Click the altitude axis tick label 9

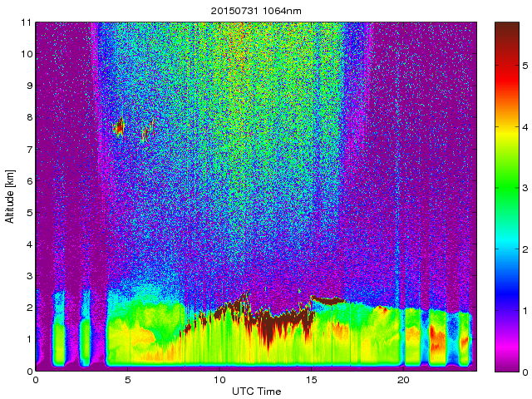pos(29,86)
